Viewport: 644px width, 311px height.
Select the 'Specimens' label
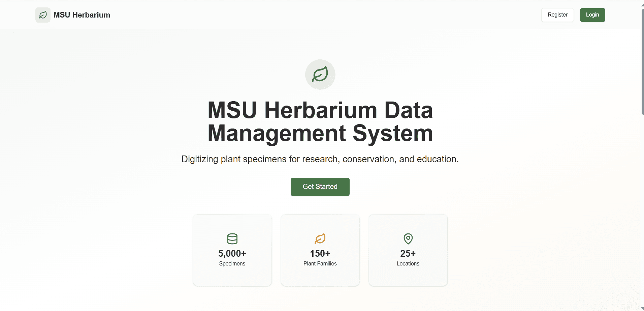tap(232, 264)
